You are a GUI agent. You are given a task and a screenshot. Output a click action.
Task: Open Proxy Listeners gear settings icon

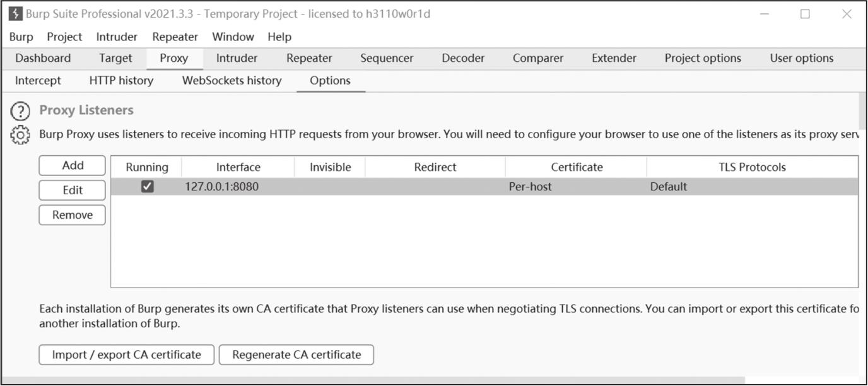click(x=20, y=135)
